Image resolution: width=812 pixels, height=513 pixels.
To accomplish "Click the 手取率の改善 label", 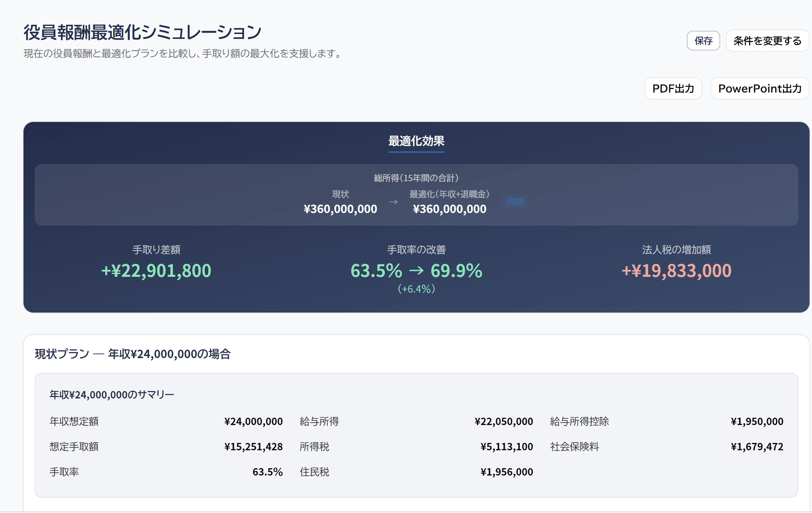I will (416, 250).
